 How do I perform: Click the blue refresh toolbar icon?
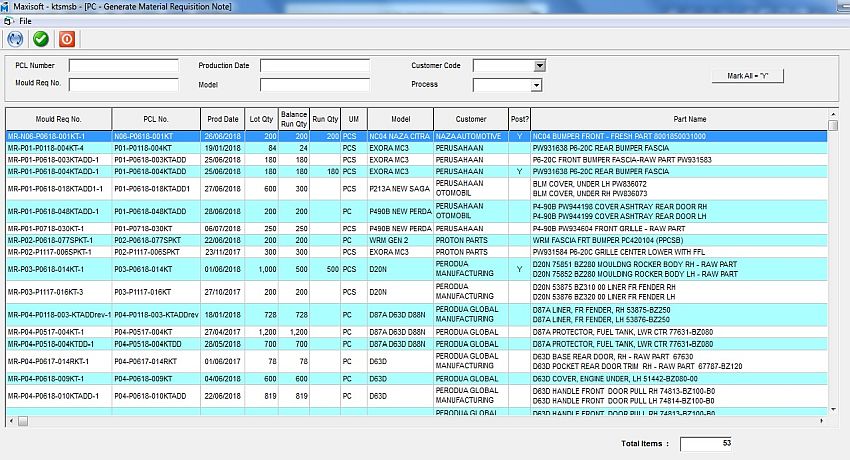15,39
